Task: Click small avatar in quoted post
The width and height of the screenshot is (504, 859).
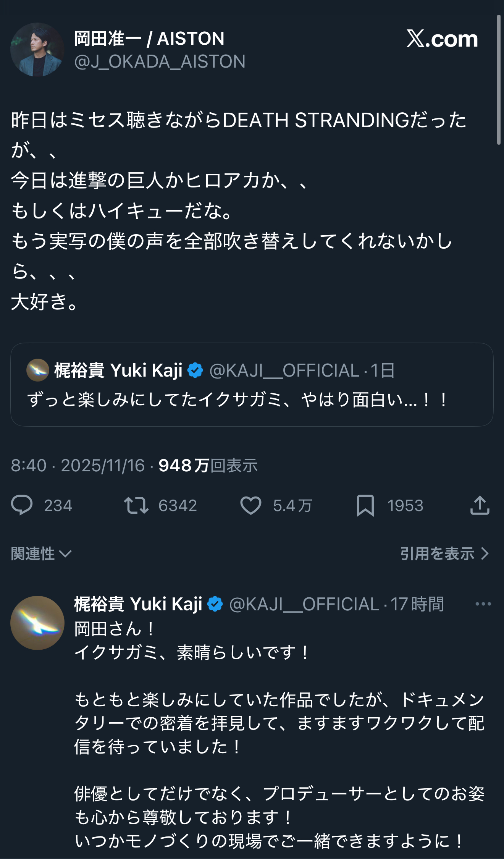Action: (37, 370)
